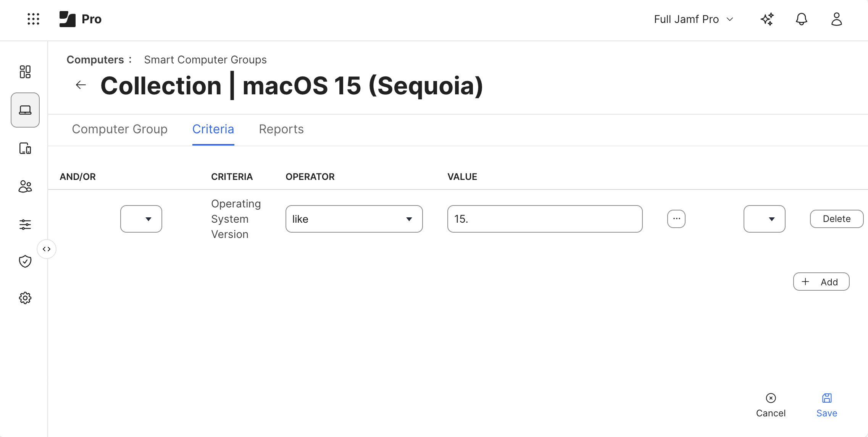Open the sliders configuration sidebar icon

25,224
